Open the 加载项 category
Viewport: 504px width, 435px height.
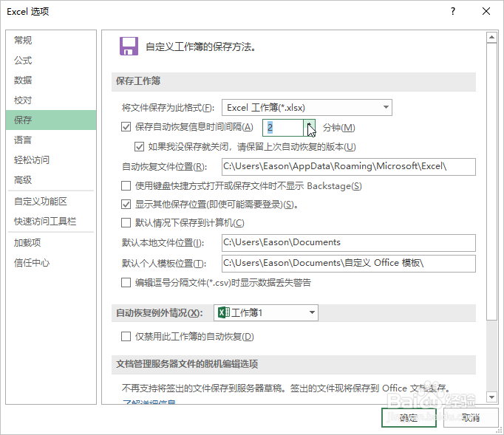51,243
